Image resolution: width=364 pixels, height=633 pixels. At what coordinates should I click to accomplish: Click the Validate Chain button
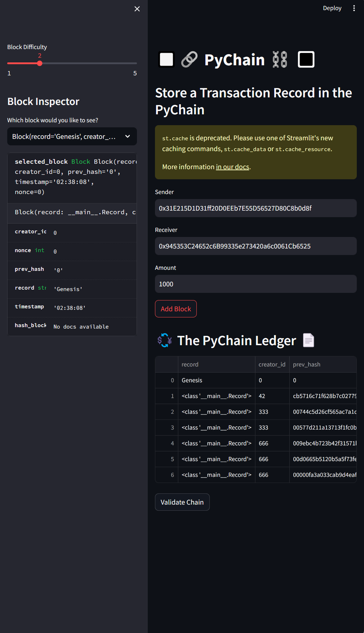182,502
